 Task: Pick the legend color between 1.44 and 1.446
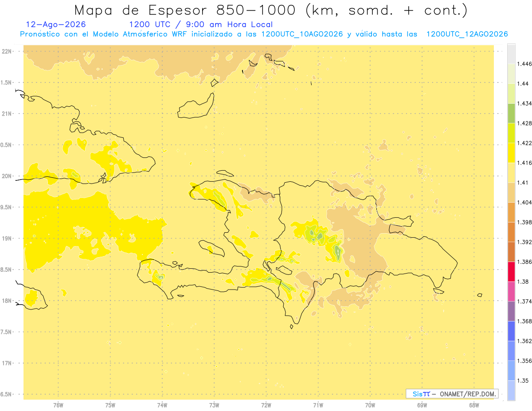[511, 74]
